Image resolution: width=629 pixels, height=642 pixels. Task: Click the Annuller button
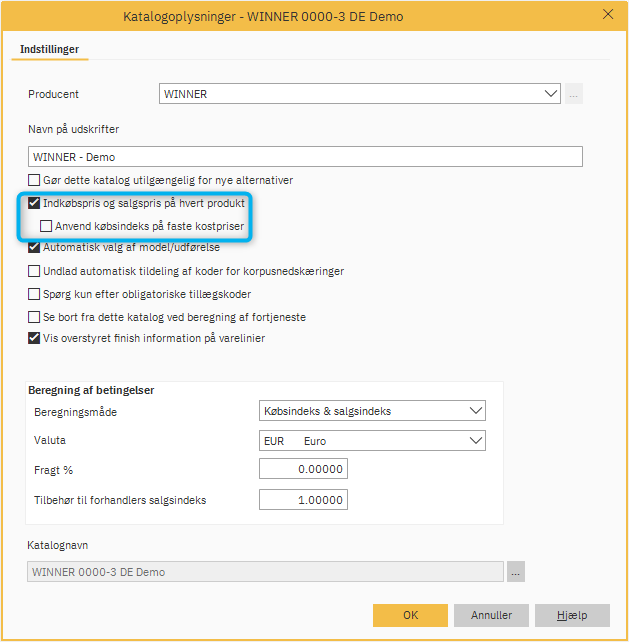[x=491, y=615]
